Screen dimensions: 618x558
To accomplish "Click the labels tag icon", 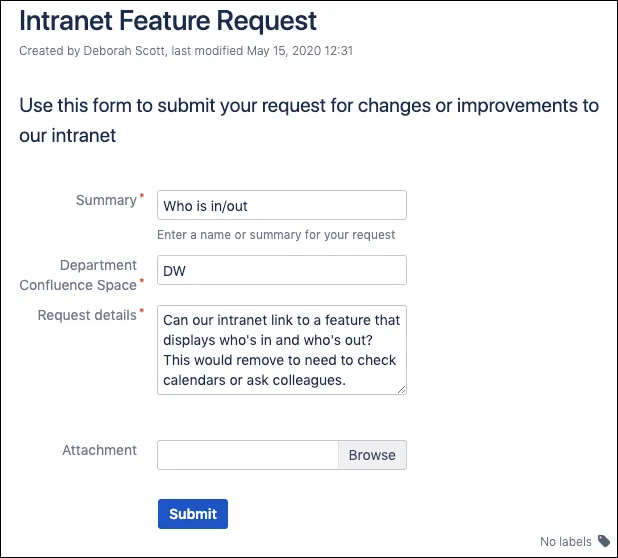I will tap(604, 541).
